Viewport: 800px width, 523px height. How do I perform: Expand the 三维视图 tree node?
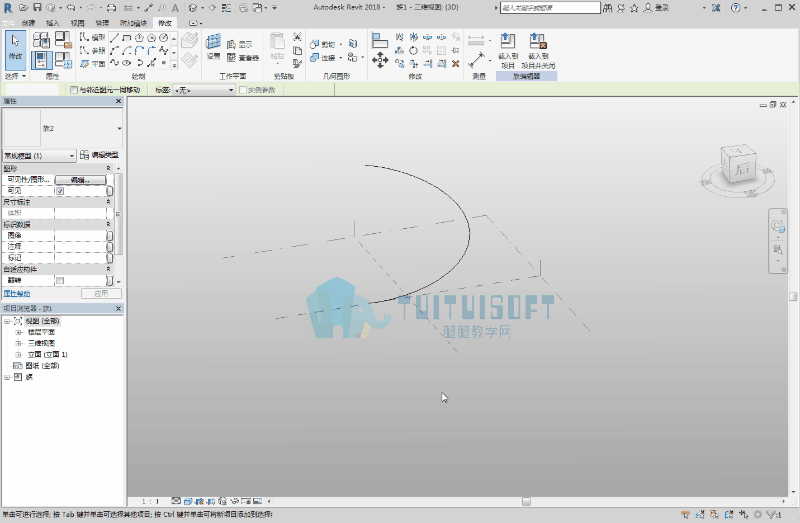(18, 343)
